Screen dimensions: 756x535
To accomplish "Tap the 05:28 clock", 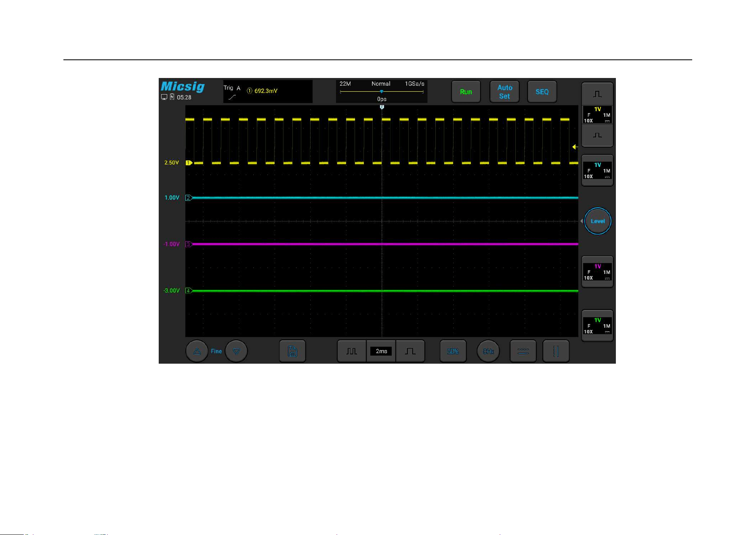I will point(184,97).
